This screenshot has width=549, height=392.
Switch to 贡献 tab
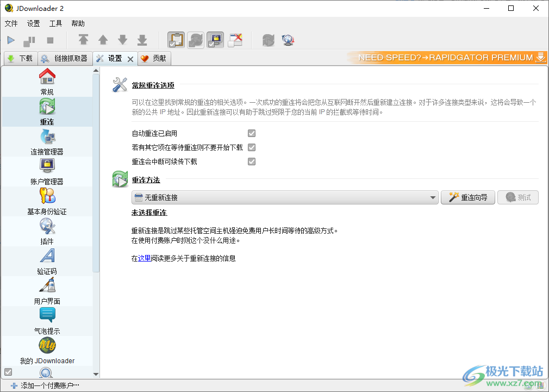click(x=154, y=58)
